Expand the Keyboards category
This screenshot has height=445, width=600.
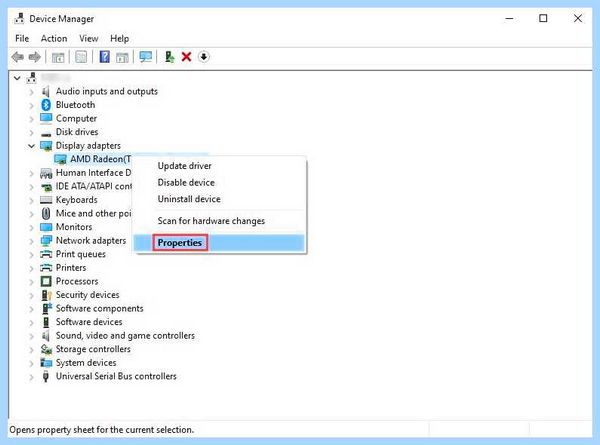(31, 200)
